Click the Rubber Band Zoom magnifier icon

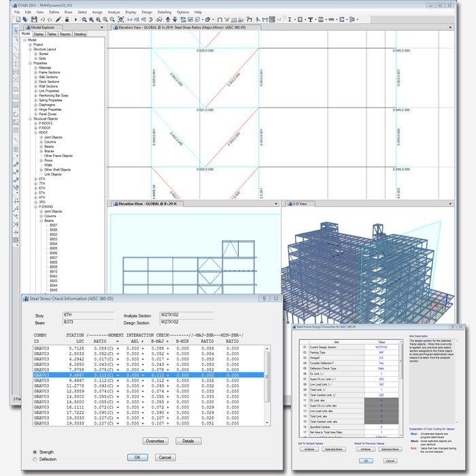(84, 20)
